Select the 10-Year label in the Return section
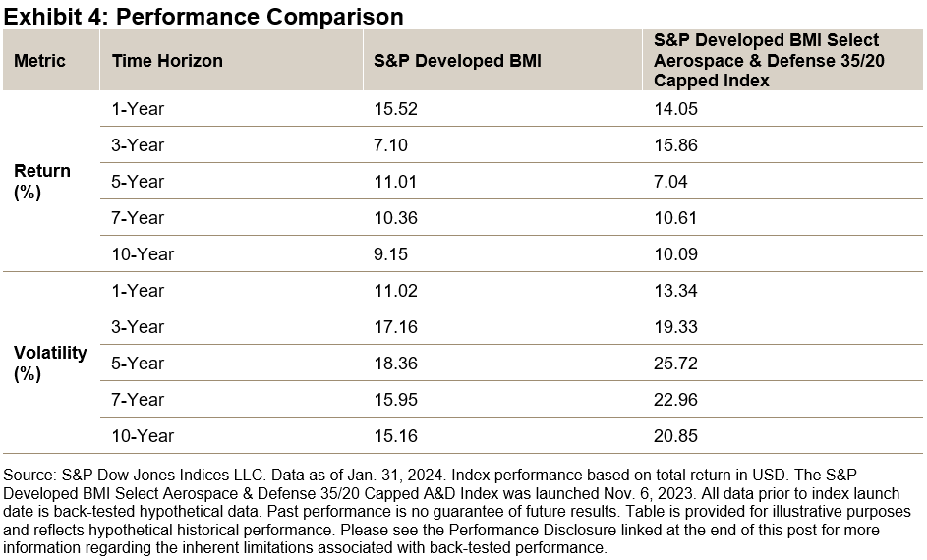927x560 pixels. (143, 254)
